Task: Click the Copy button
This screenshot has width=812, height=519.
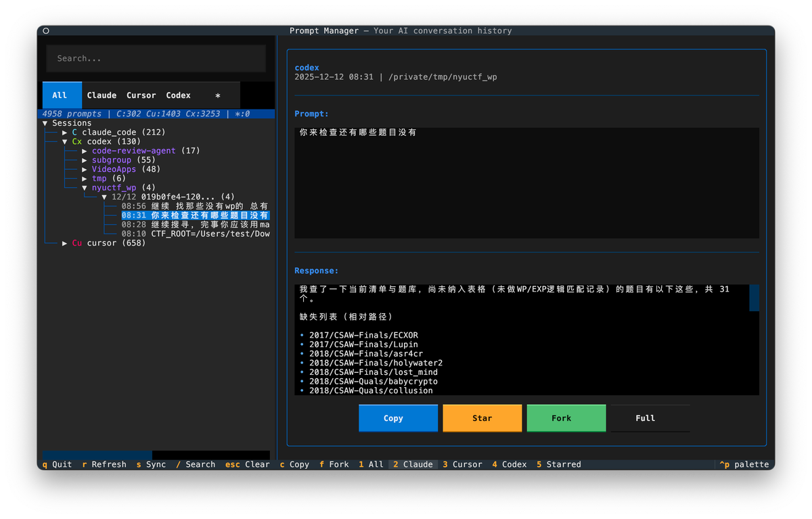Action: point(398,418)
